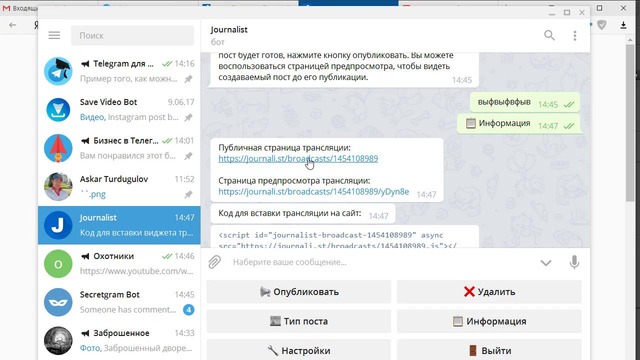Click the browser back arrow behind Telegram
This screenshot has height=360, width=640.
[13, 25]
